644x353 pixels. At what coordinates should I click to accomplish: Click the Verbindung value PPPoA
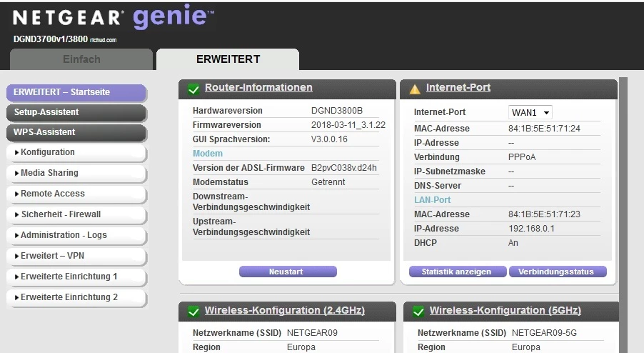(522, 157)
